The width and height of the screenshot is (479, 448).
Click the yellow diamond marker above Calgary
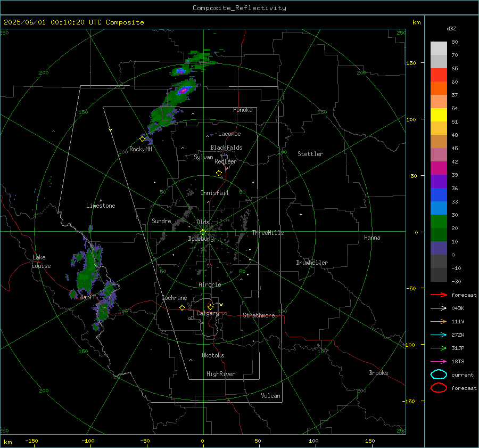point(210,307)
